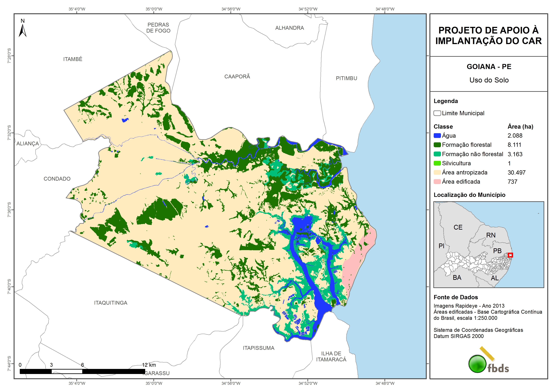Screen dimensions: 555x392
Task: Click the Água blue legend swatch
Action: point(437,136)
